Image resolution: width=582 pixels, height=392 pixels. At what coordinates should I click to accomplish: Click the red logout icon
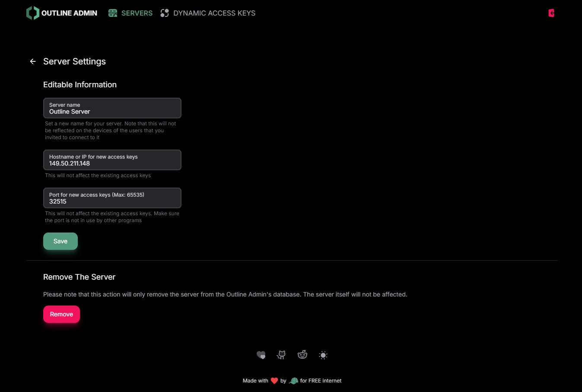(551, 13)
